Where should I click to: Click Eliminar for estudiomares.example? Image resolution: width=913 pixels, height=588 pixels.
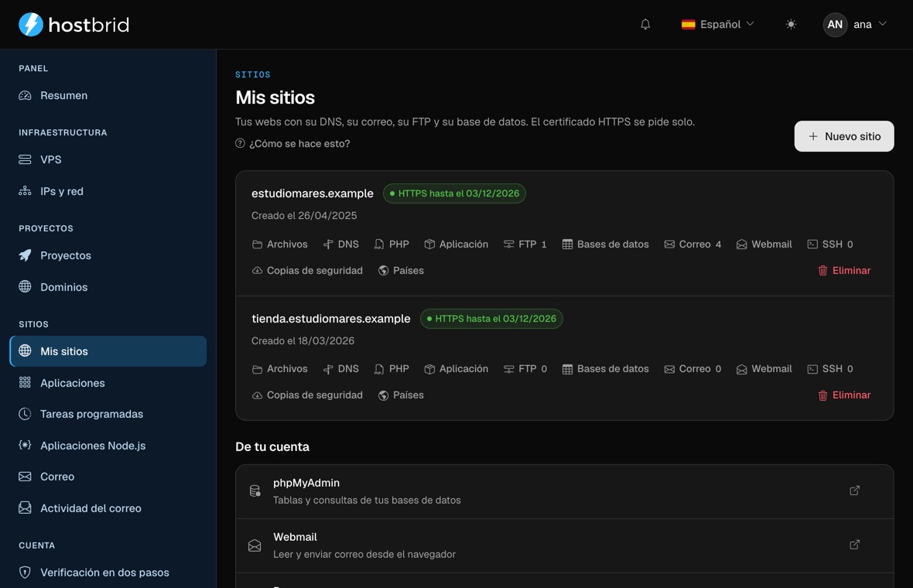[844, 270]
